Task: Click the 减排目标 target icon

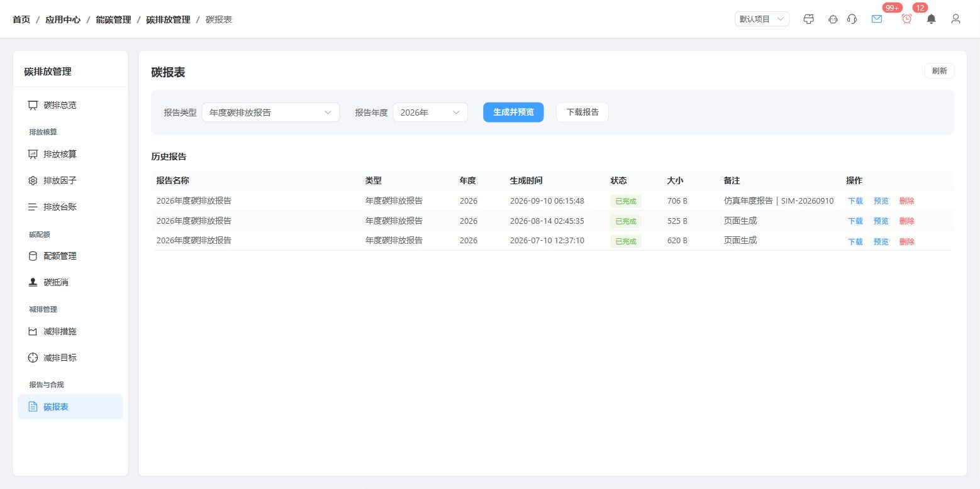Action: click(33, 358)
